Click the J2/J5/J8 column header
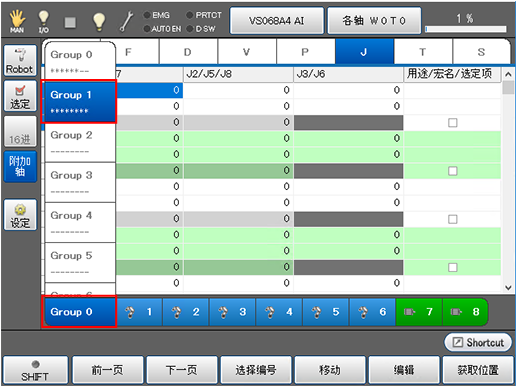This screenshot has height=386, width=516. click(238, 74)
